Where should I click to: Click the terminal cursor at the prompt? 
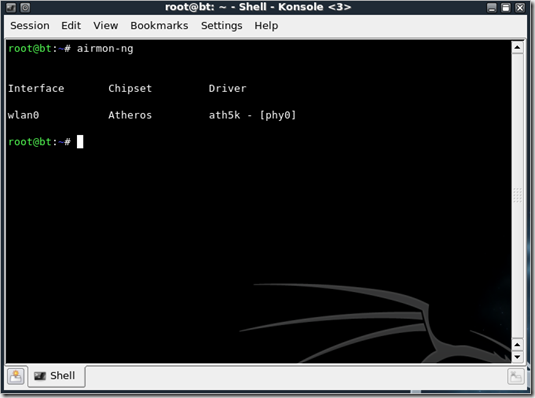80,142
